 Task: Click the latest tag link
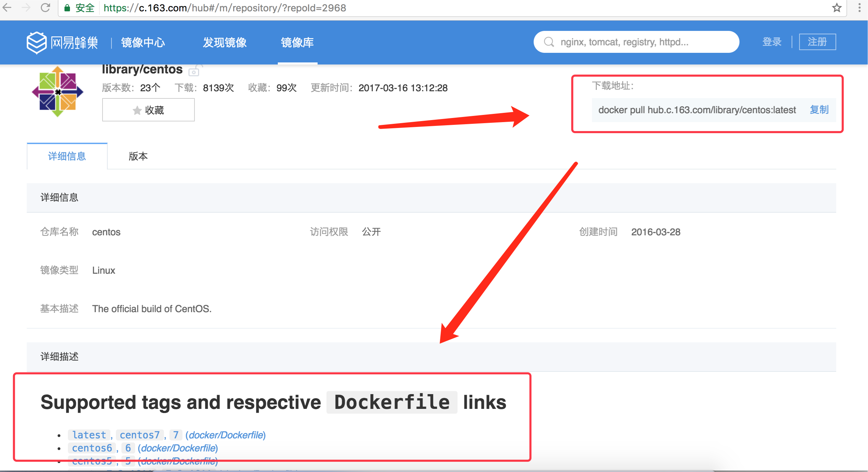(x=89, y=435)
